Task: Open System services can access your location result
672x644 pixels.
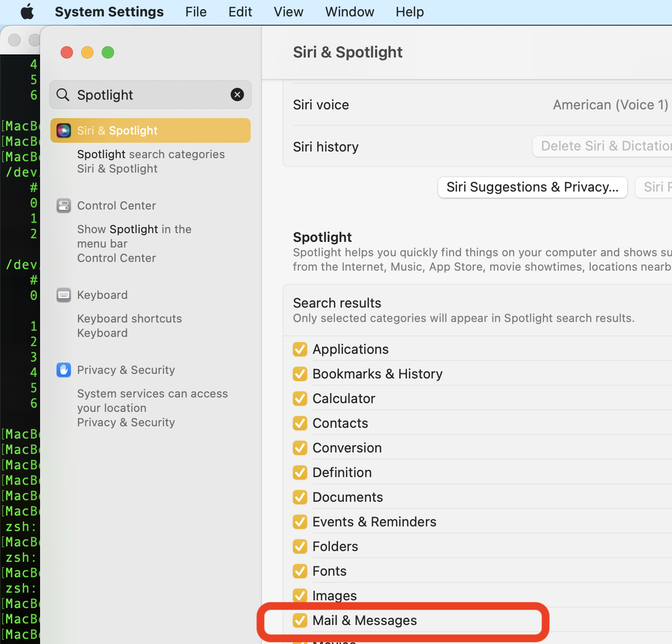Action: (x=153, y=408)
